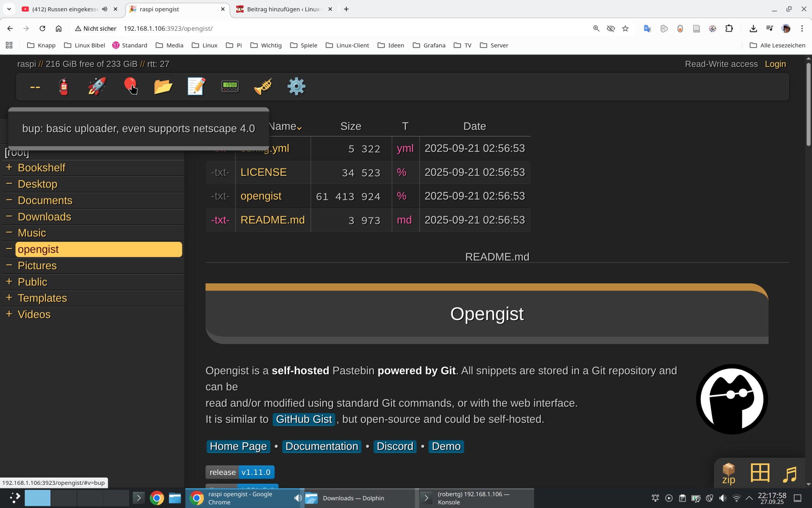Image resolution: width=812 pixels, height=508 pixels.
Task: Open Wi-Fi network tray icon
Action: pos(736,498)
